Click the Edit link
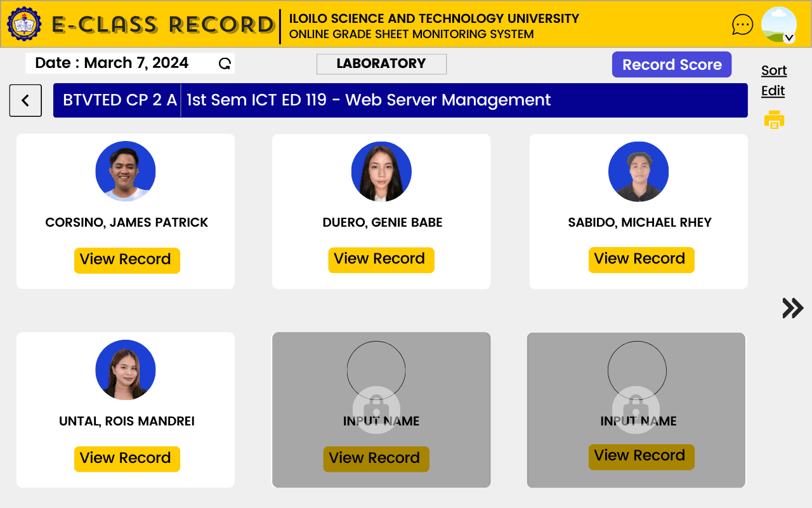The height and width of the screenshot is (508, 812). tap(773, 91)
